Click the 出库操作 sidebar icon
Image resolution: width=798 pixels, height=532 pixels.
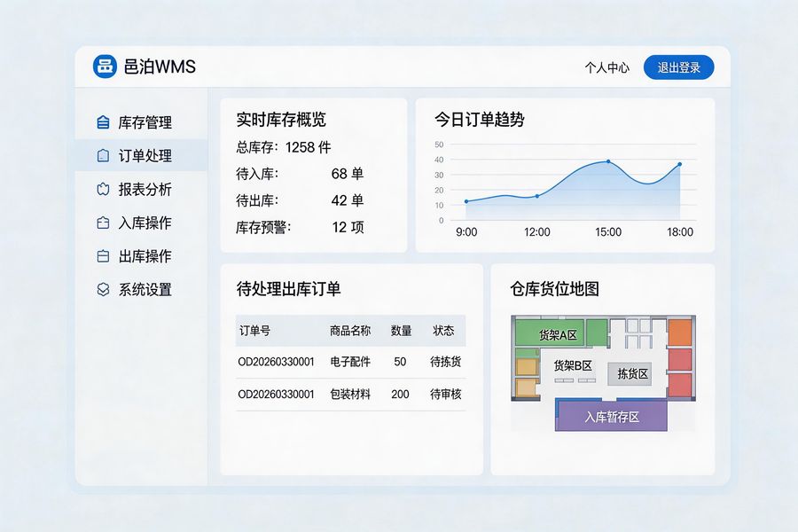coord(103,256)
